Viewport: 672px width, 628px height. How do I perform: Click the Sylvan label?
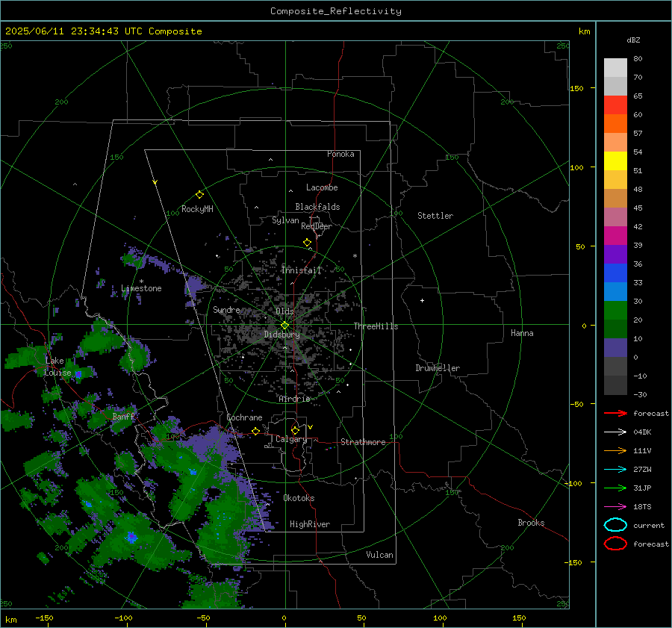[x=285, y=220]
